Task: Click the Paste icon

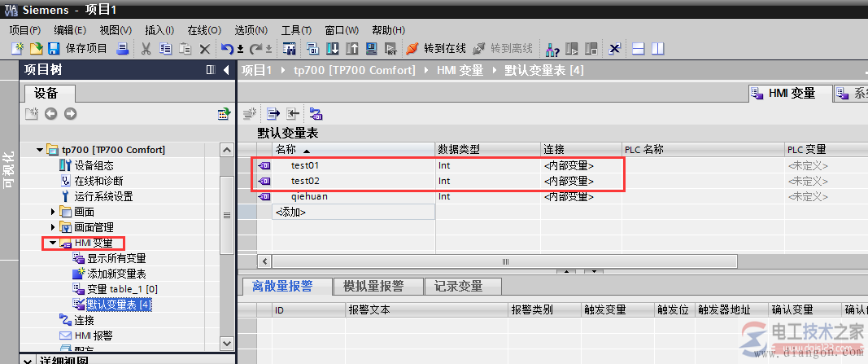Action: [x=185, y=49]
